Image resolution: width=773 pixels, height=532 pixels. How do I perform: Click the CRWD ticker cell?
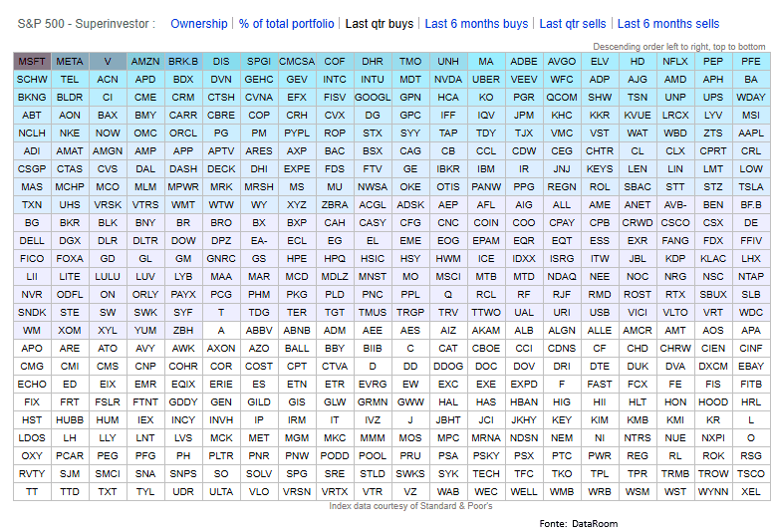click(x=638, y=223)
